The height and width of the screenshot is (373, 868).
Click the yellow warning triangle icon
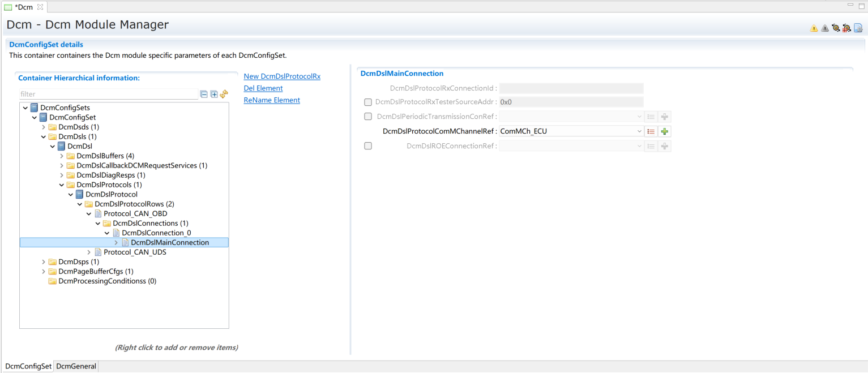[x=814, y=28]
